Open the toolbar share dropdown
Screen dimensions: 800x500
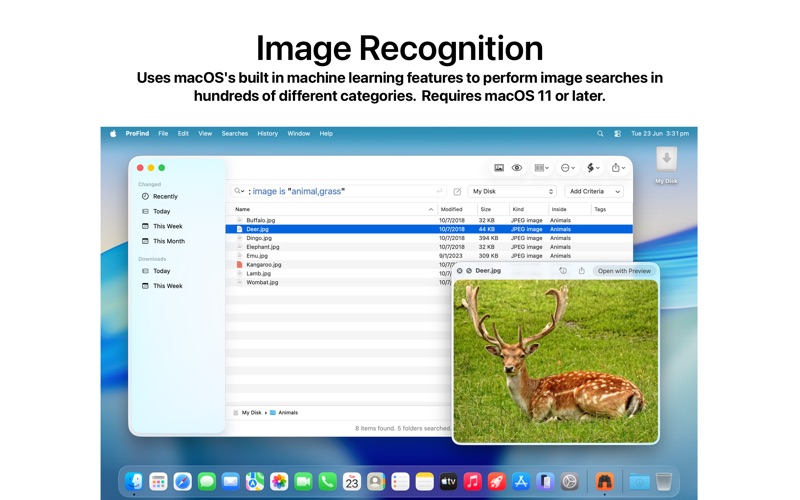[618, 168]
